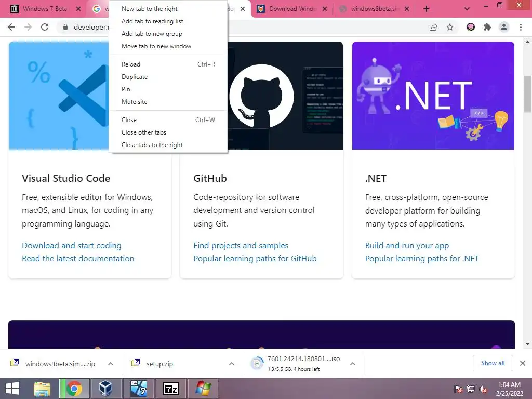Open a new tab with plus button
This screenshot has height=399, width=532.
[x=427, y=9]
